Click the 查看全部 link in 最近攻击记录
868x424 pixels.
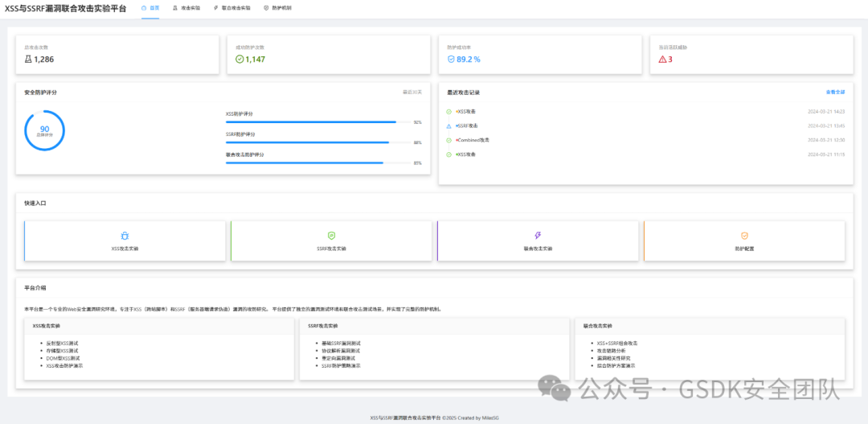(835, 92)
